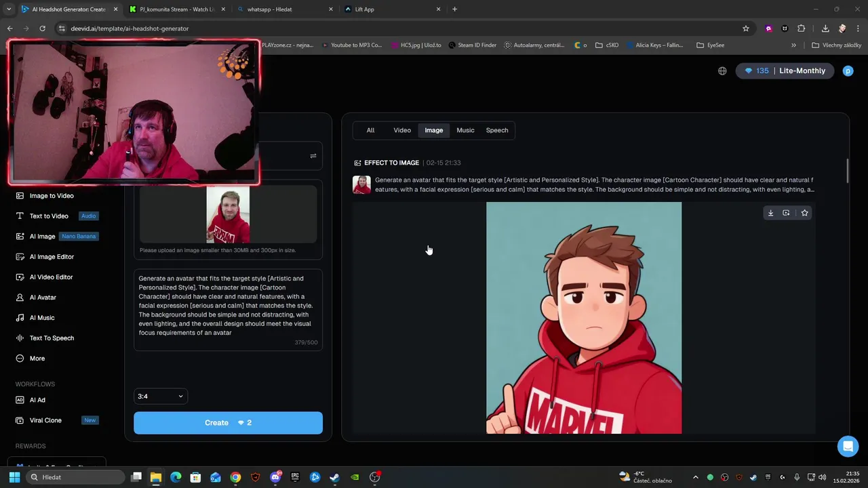Open Všechny záložky folder
The width and height of the screenshot is (868, 488).
(x=837, y=45)
